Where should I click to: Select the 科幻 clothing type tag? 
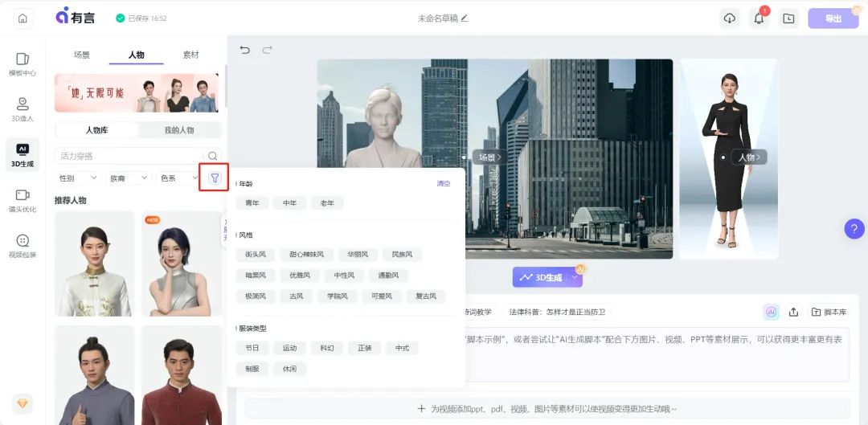tap(327, 348)
